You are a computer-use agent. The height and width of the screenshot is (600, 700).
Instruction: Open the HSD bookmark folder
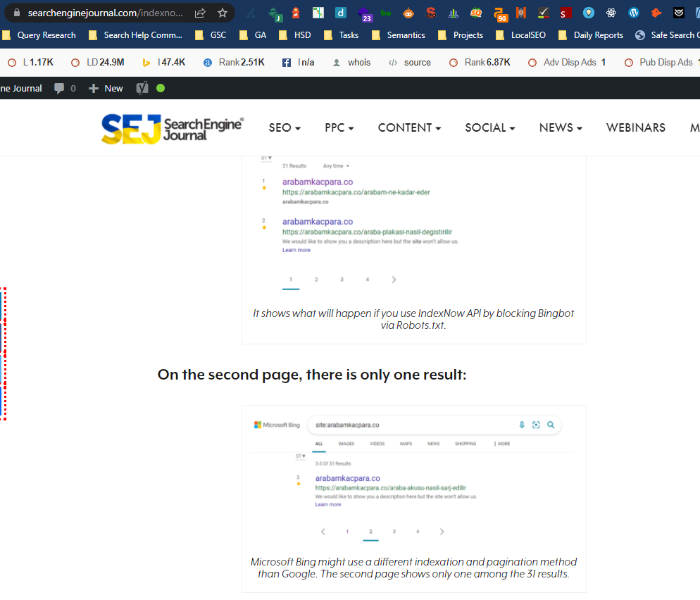click(294, 35)
